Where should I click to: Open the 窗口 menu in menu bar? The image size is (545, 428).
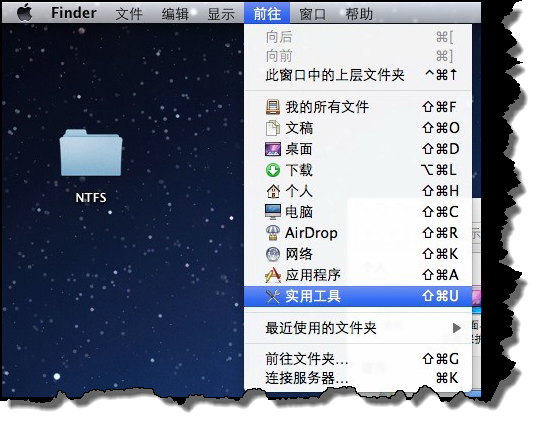click(x=312, y=13)
